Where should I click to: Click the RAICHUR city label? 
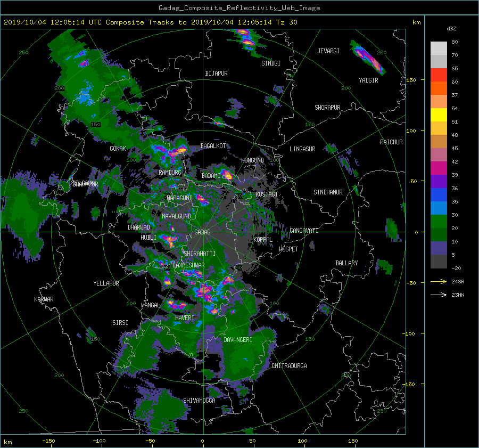coord(391,142)
